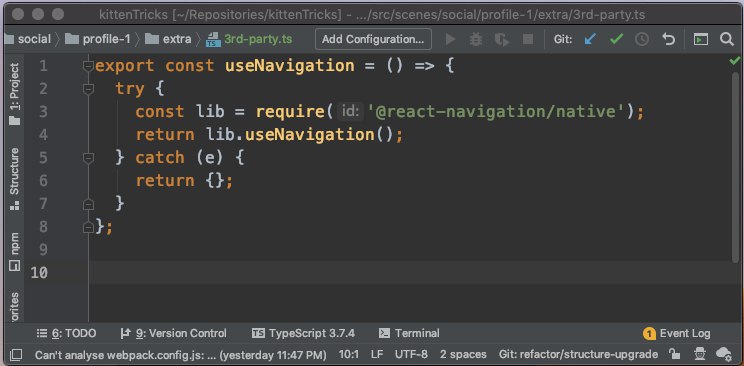This screenshot has height=366, width=744.
Task: Show Git history with the clock icon
Action: (642, 39)
